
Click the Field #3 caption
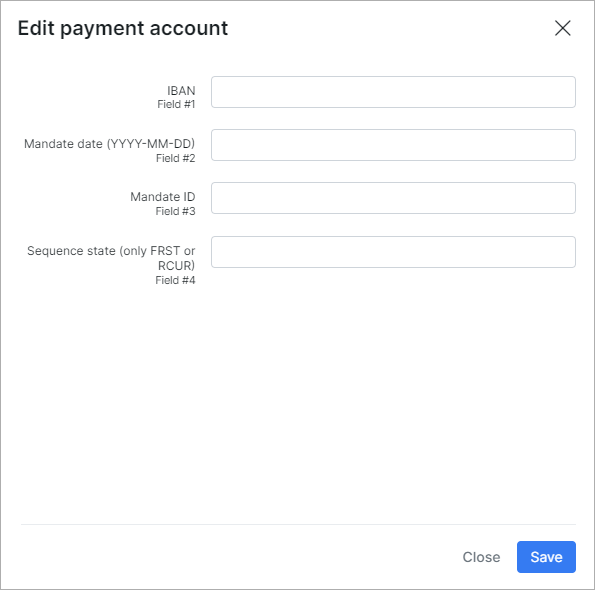click(175, 211)
